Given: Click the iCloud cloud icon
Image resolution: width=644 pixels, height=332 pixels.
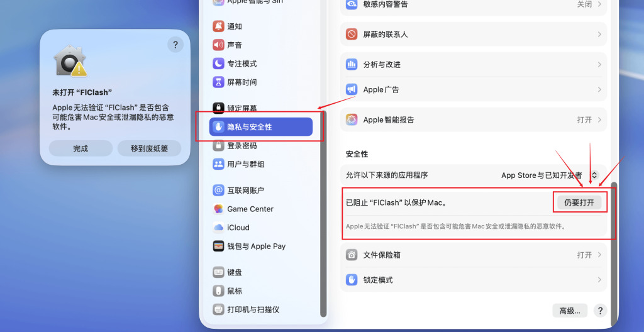Looking at the screenshot, I should tap(218, 227).
